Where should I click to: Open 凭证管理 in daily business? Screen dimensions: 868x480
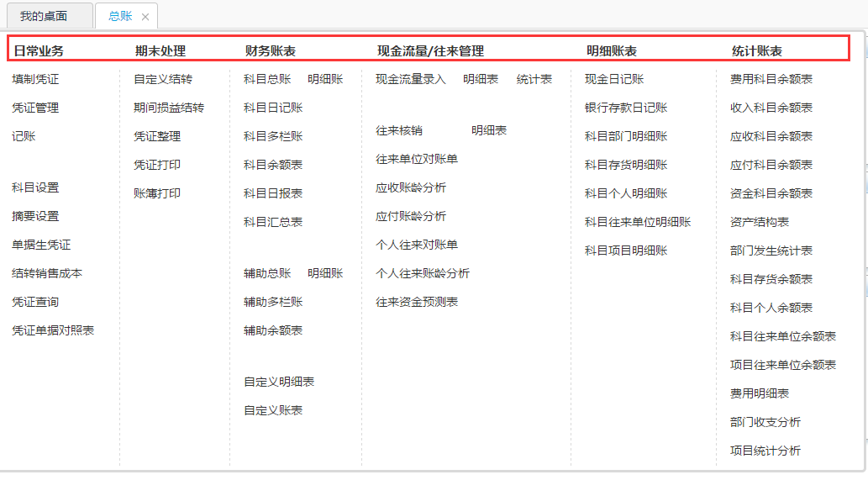click(x=35, y=108)
